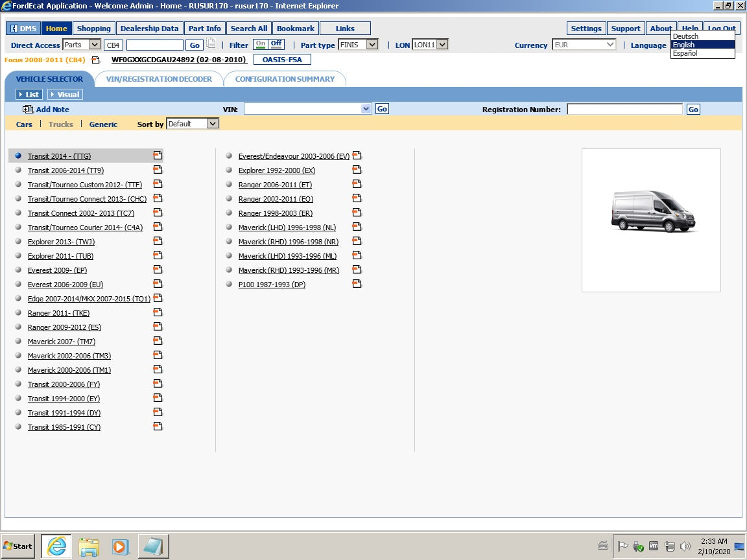The image size is (747, 560).
Task: Select the radio button for Explorer 2011- (TUB)
Action: (x=18, y=255)
